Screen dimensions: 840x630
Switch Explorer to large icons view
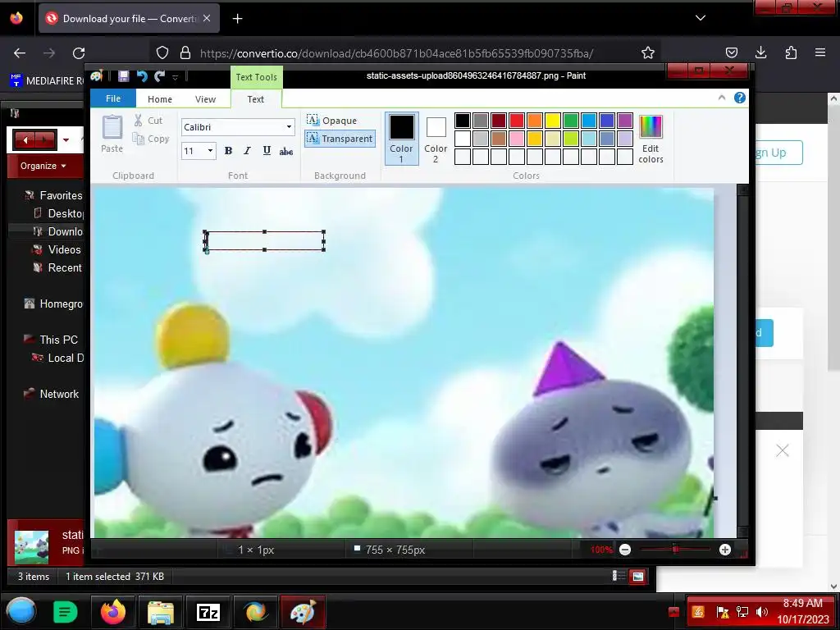pyautogui.click(x=637, y=577)
